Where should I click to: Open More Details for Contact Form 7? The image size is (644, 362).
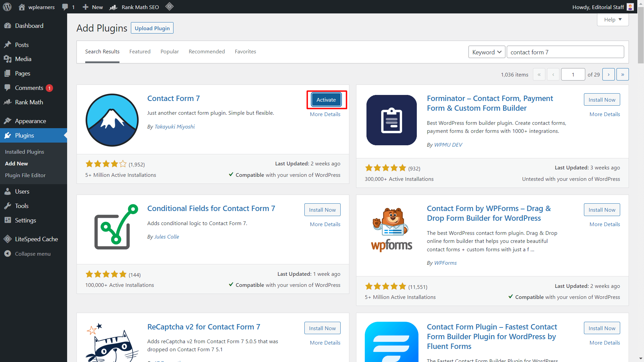coord(325,114)
